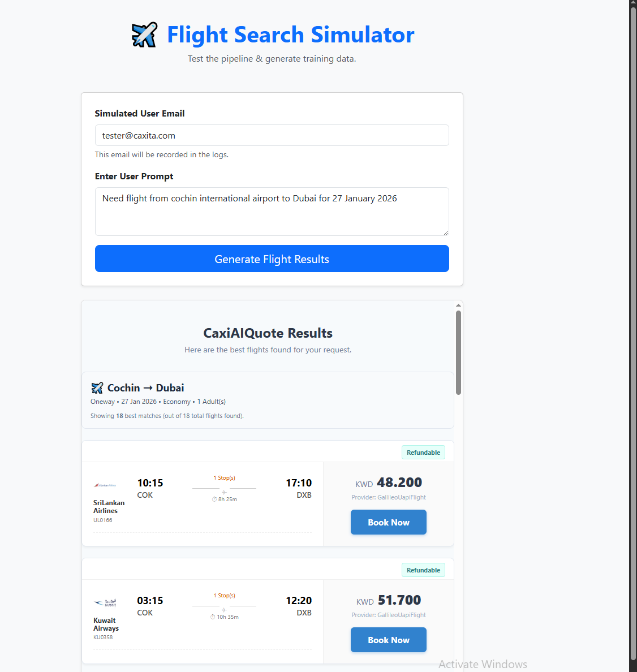The height and width of the screenshot is (672, 637).
Task: Book the SriLankan Airlines KWD 48.200 flight
Action: click(x=388, y=523)
